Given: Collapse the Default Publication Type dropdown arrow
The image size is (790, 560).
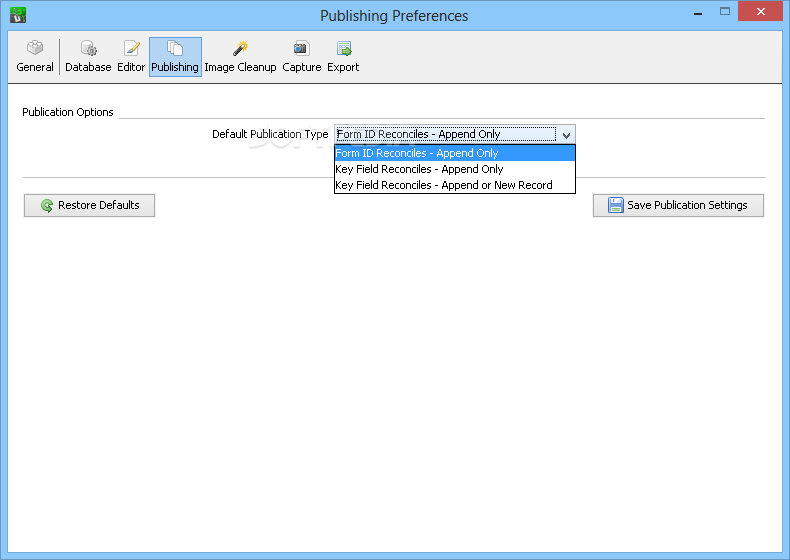Looking at the screenshot, I should [x=566, y=135].
